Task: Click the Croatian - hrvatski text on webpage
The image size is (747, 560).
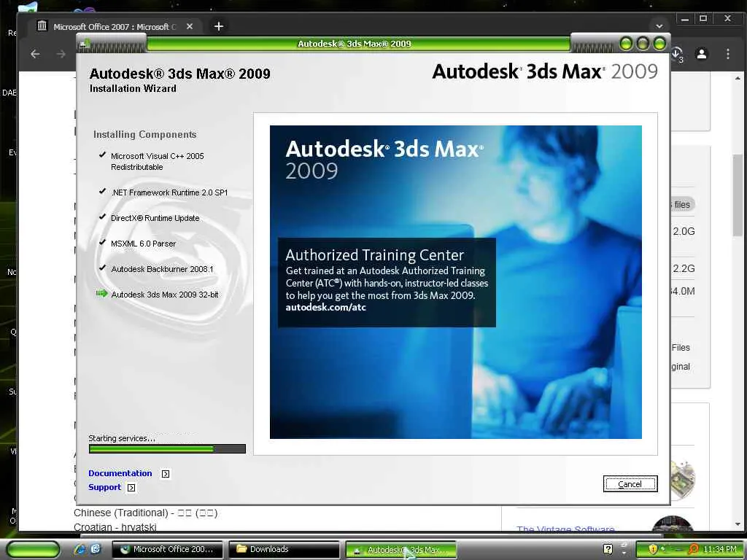Action: tap(115, 526)
